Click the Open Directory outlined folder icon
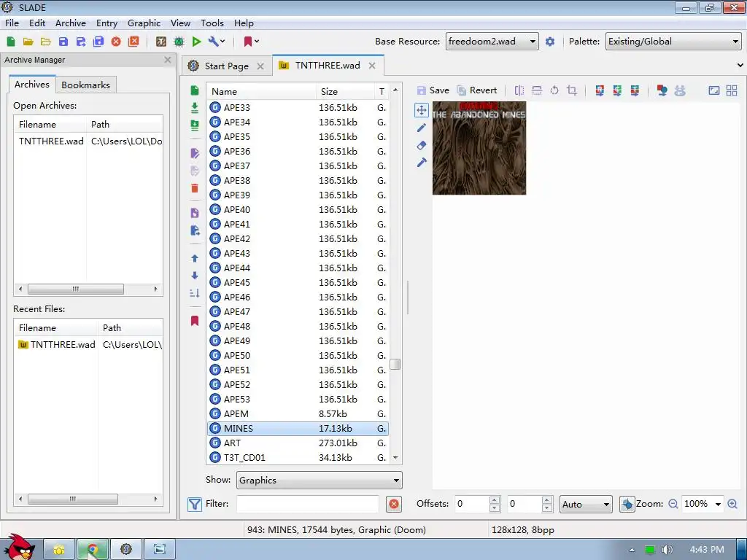 (46, 42)
